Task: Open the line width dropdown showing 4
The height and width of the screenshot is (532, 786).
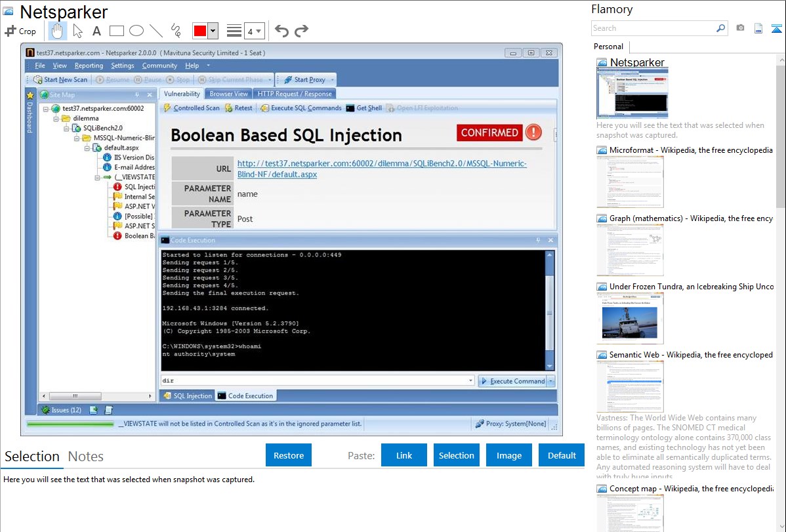Action: coord(254,31)
